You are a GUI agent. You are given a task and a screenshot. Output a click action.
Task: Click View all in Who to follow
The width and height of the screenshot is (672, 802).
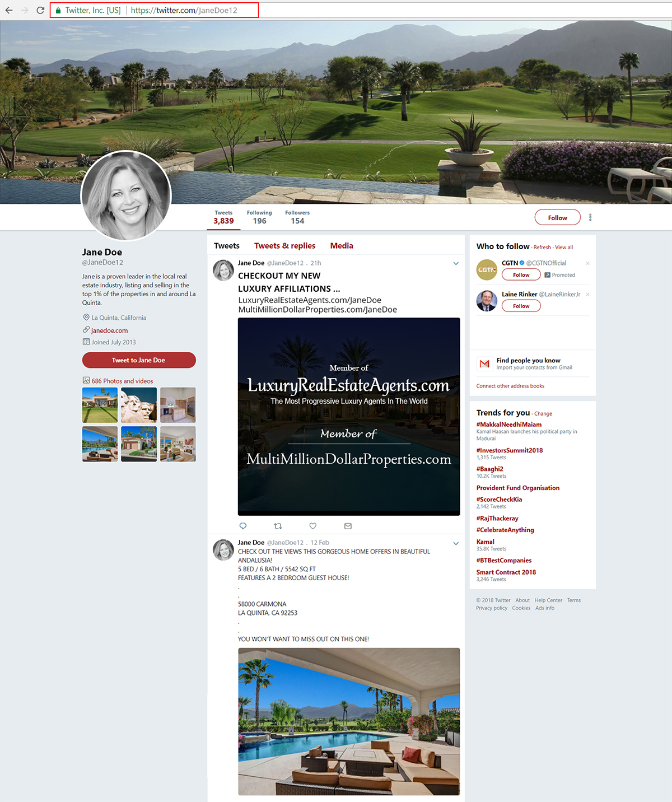(x=564, y=248)
